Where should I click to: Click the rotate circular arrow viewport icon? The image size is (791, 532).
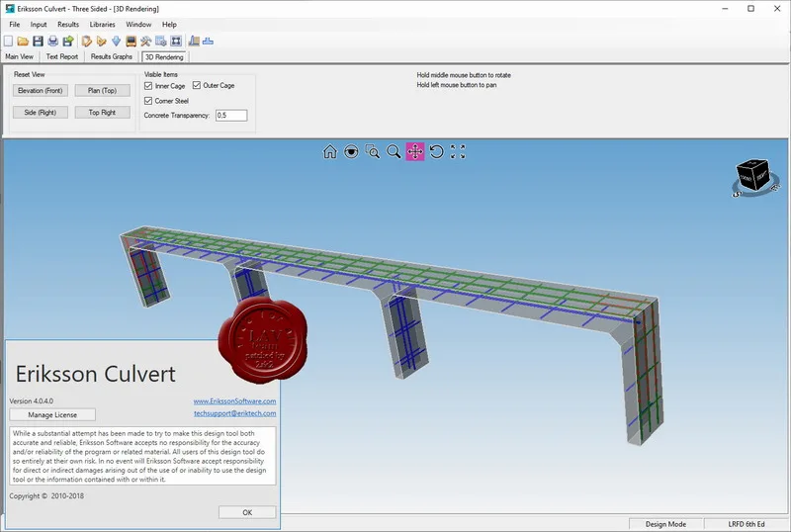coord(436,151)
